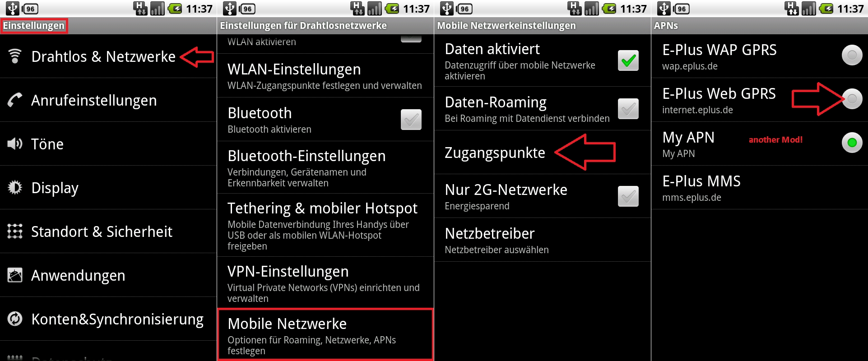Tap the Wi-Fi icon beside Drahtlos & Netzwerke
The image size is (868, 361).
pyautogui.click(x=15, y=56)
